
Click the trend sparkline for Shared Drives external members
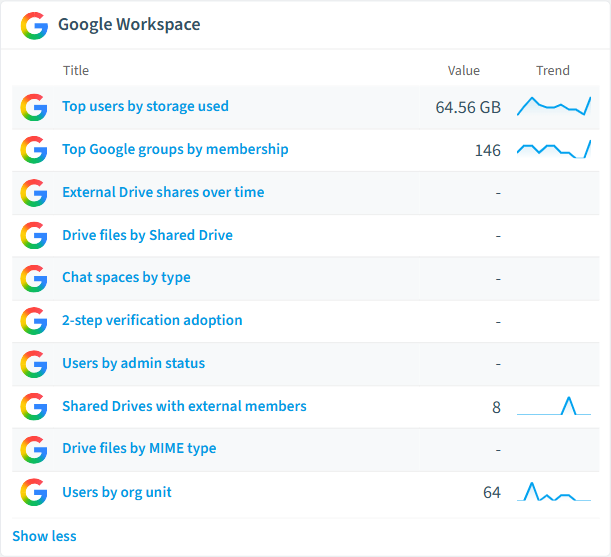point(554,406)
